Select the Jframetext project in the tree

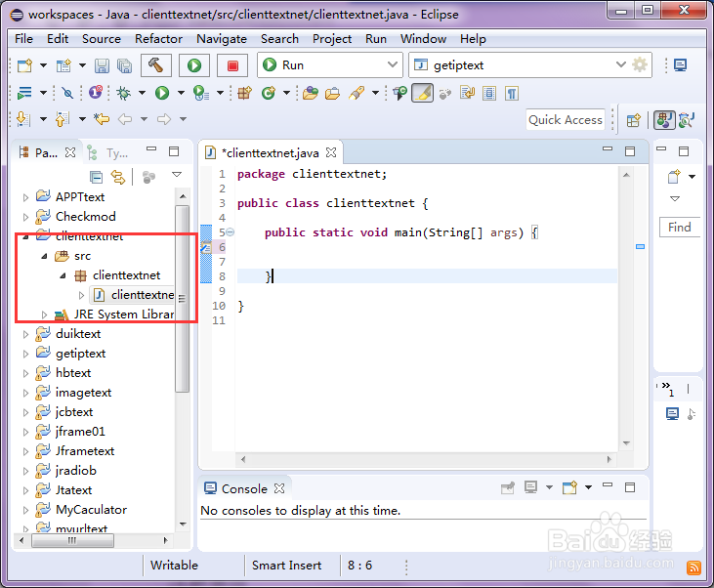[85, 451]
